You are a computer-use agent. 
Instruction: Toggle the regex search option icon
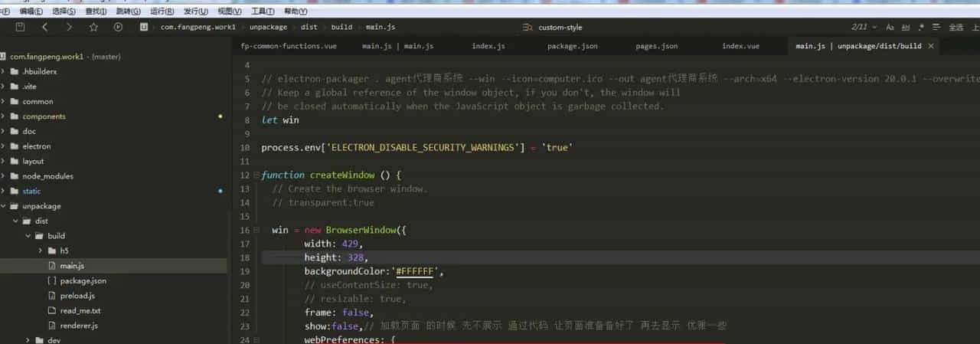(x=922, y=27)
